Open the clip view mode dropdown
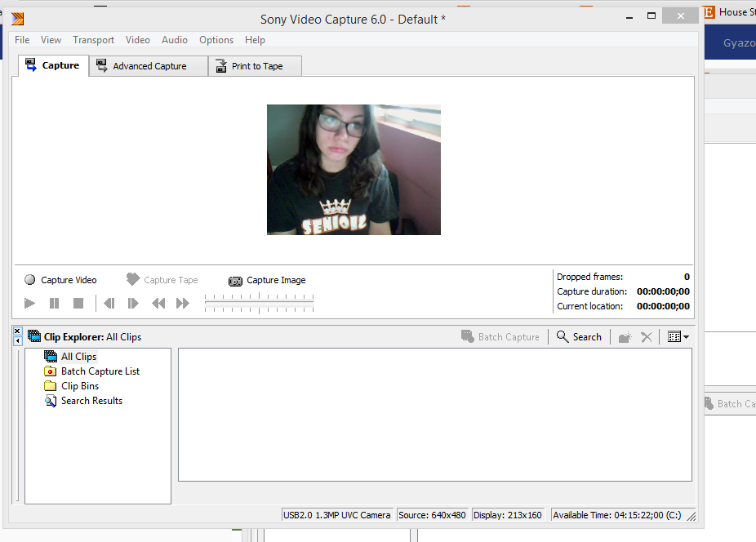Viewport: 756px width, 542px height. [678, 336]
